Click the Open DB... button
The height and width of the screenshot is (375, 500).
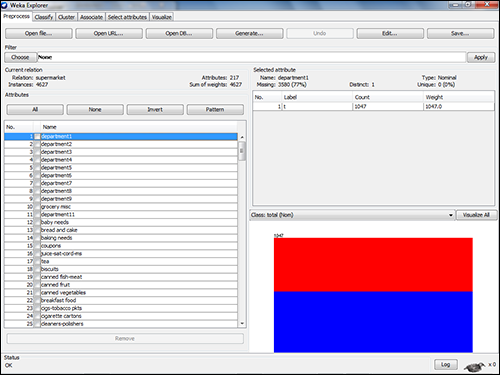click(x=179, y=33)
